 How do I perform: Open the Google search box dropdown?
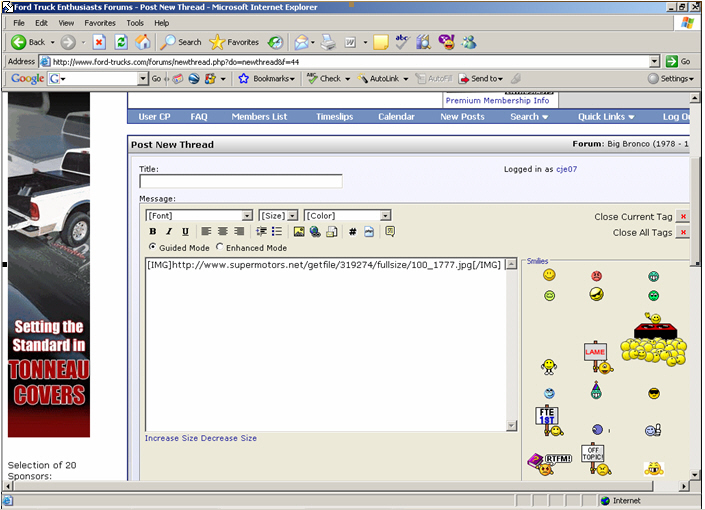[x=143, y=79]
